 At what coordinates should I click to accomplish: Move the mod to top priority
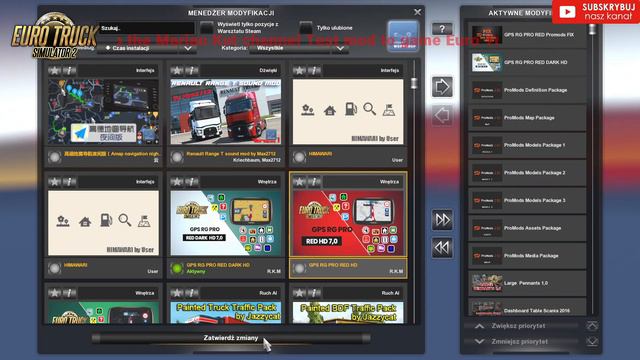click(x=592, y=326)
